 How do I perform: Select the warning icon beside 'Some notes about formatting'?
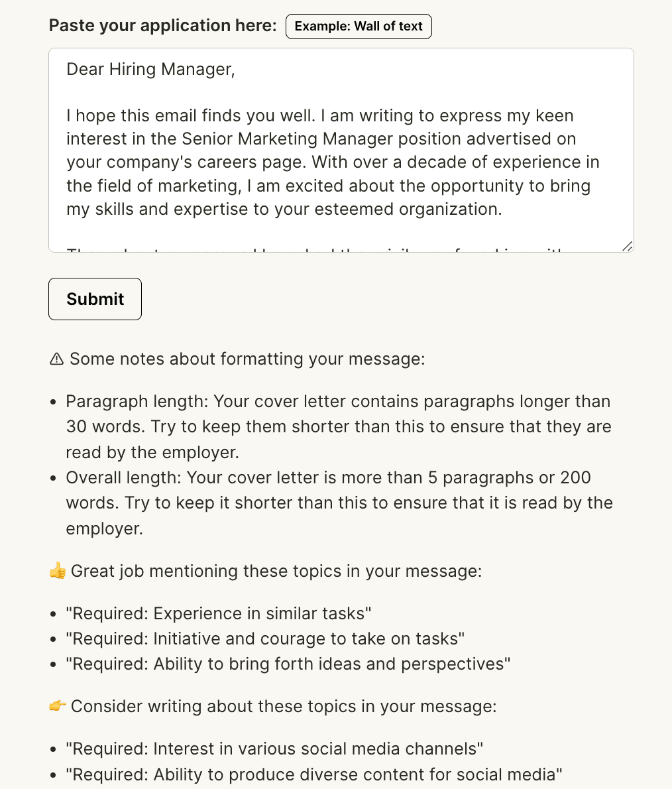(x=56, y=358)
